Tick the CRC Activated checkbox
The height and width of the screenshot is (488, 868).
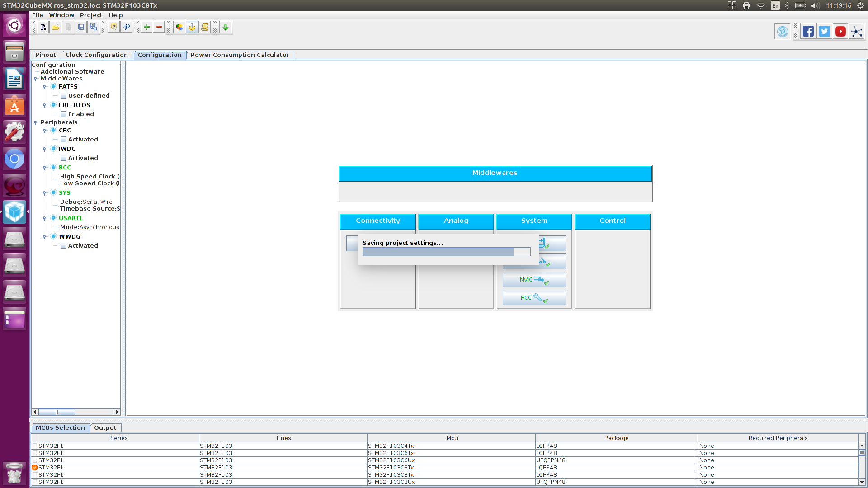click(64, 140)
